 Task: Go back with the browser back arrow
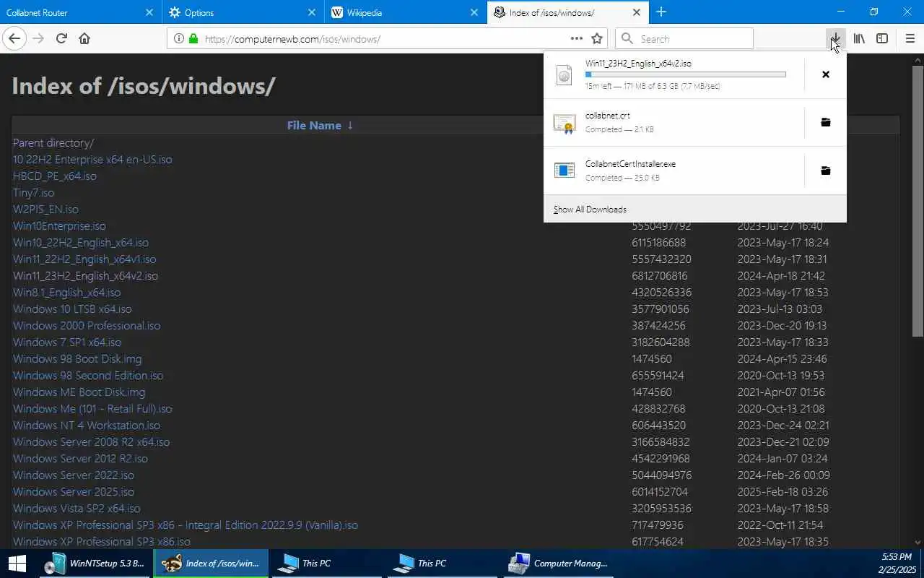pos(14,38)
